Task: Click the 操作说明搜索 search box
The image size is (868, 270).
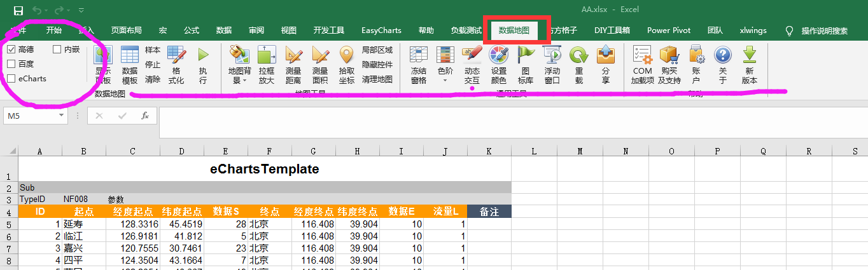Action: pyautogui.click(x=824, y=30)
